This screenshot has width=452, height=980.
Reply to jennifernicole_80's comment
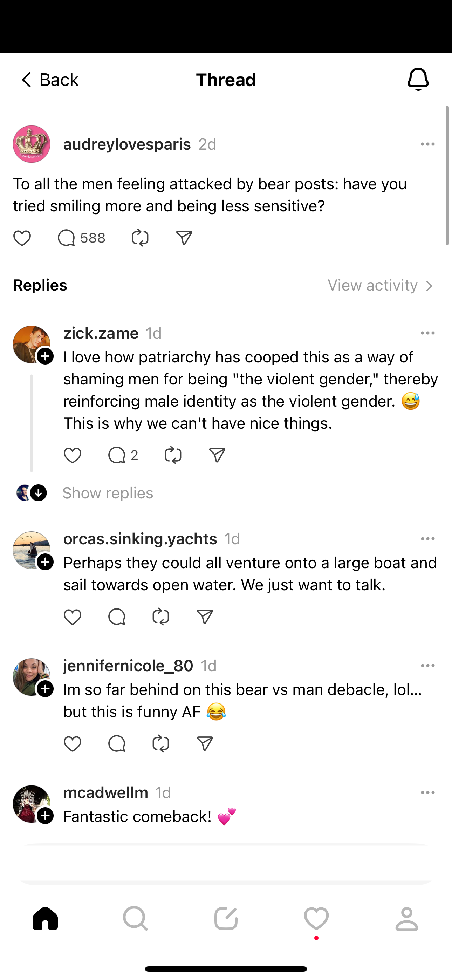click(116, 744)
